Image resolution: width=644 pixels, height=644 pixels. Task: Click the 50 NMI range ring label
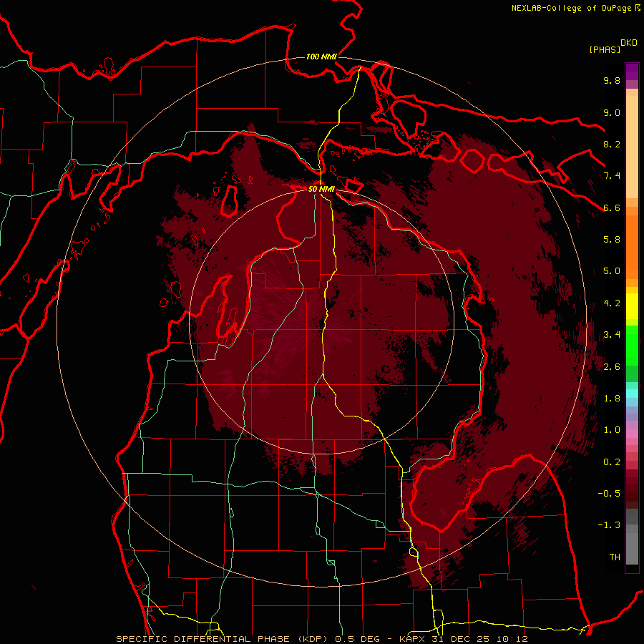pyautogui.click(x=321, y=189)
